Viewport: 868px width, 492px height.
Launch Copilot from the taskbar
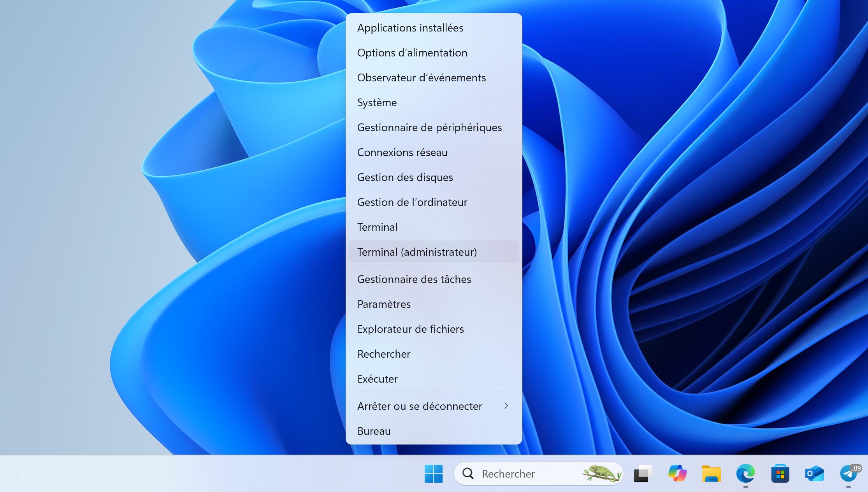coord(677,473)
